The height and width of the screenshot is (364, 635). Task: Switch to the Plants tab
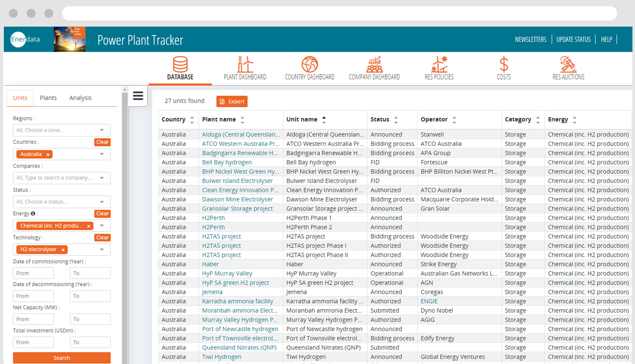pyautogui.click(x=48, y=98)
